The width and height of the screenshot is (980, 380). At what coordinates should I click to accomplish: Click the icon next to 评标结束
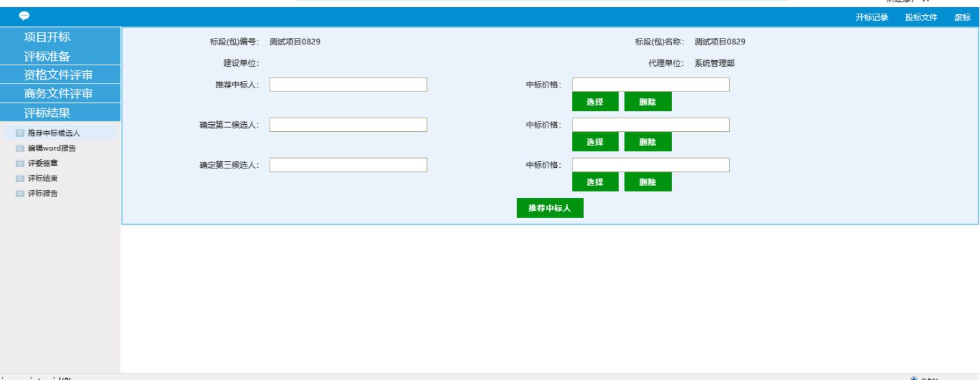(20, 178)
